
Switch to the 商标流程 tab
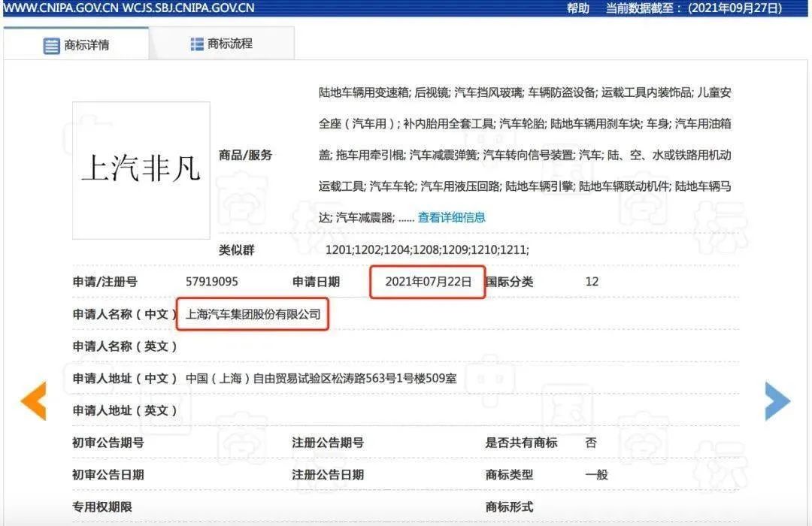[x=222, y=44]
